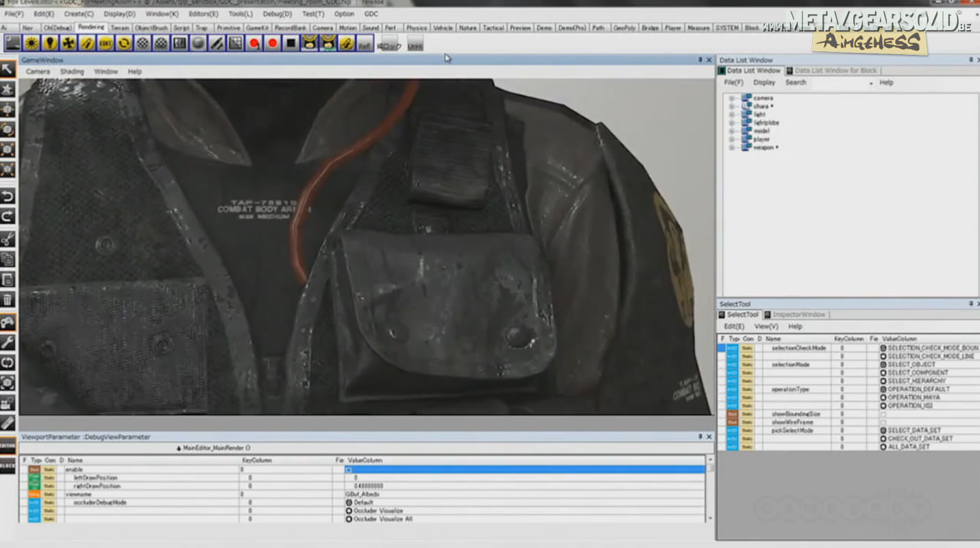Open Shading menu in GameWindow
This screenshot has height=548, width=980.
pyautogui.click(x=72, y=71)
